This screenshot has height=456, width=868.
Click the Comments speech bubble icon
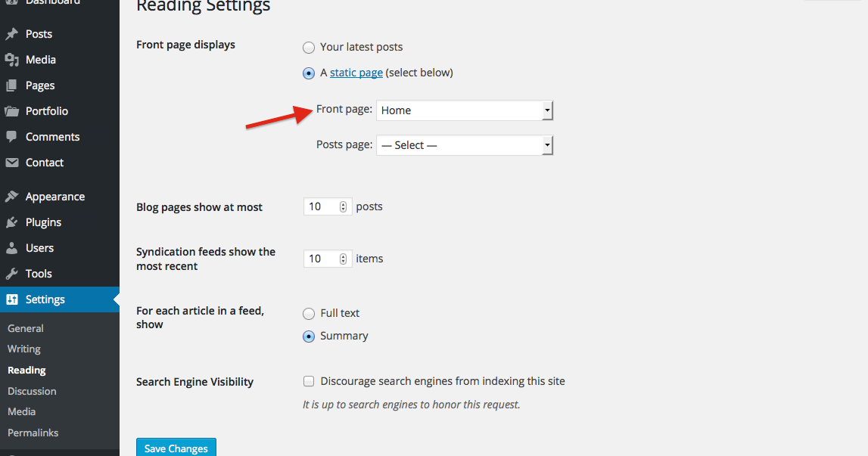point(14,136)
